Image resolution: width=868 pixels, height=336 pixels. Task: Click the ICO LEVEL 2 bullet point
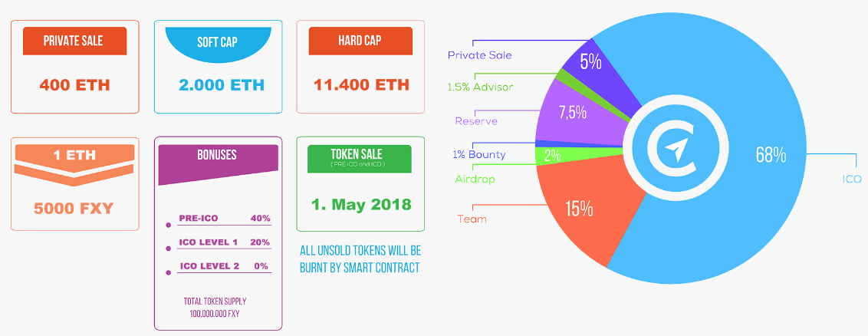click(x=168, y=272)
